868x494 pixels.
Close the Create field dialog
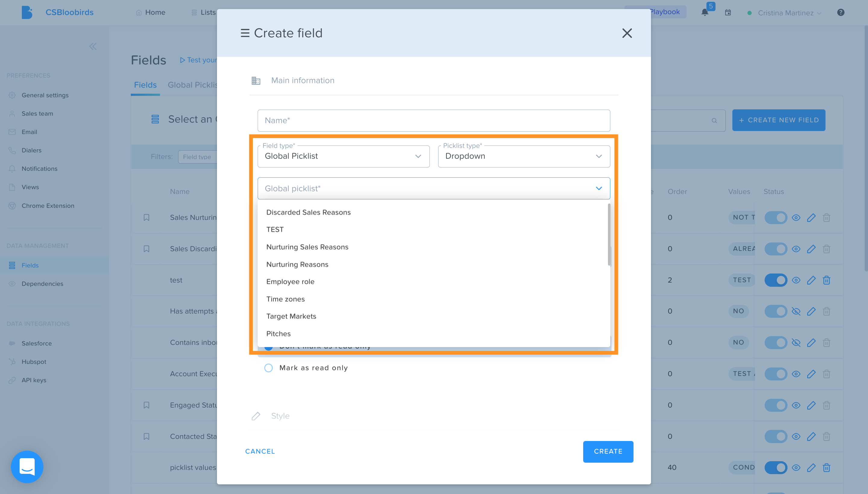(627, 33)
